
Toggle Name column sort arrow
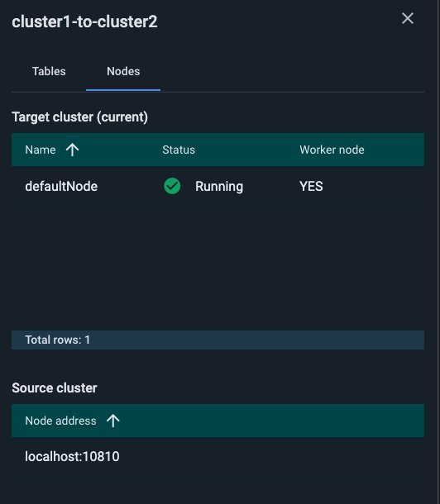(x=73, y=150)
